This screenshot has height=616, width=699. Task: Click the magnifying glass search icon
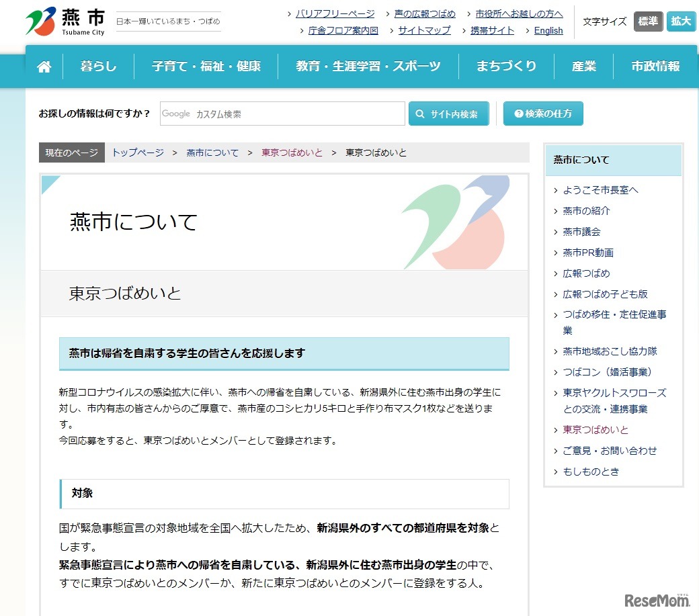coord(420,114)
